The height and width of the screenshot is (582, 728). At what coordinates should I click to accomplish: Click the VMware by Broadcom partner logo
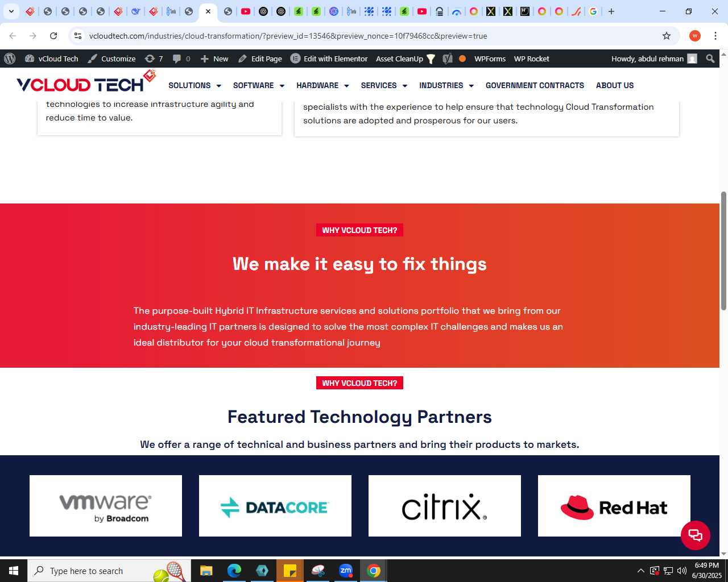pos(106,506)
